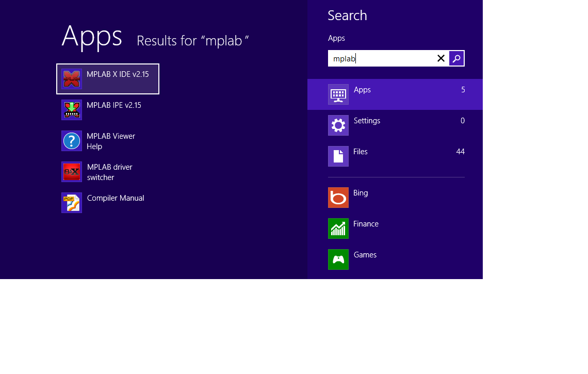
Task: Click the "MPLAB X IDE v2.15" label
Action: pos(118,74)
